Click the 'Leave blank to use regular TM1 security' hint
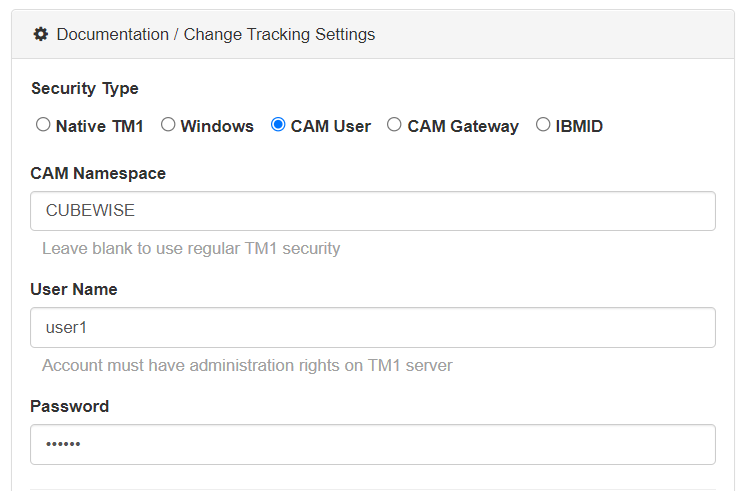The height and width of the screenshot is (491, 746). tap(191, 248)
